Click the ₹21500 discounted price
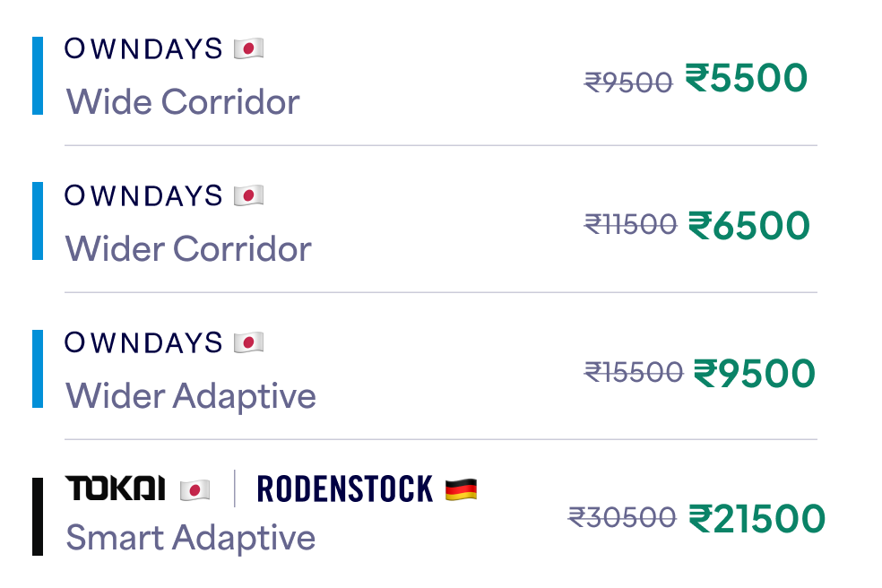The width and height of the screenshot is (882, 588). pyautogui.click(x=757, y=518)
